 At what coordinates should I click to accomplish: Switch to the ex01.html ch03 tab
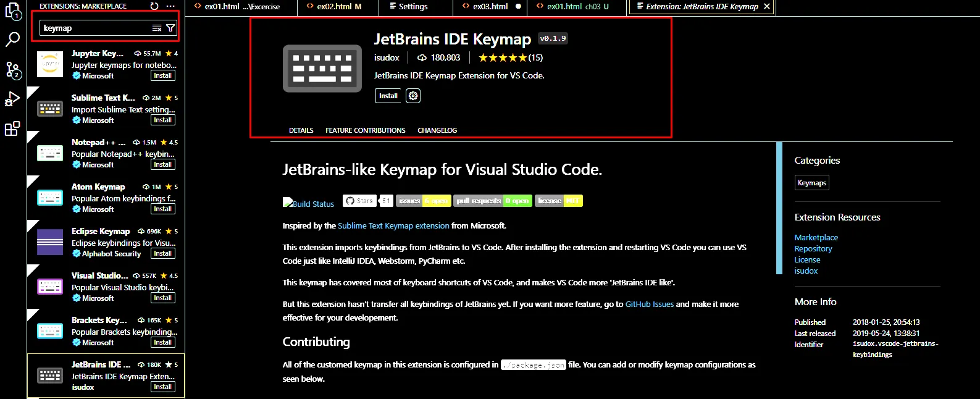tap(577, 7)
